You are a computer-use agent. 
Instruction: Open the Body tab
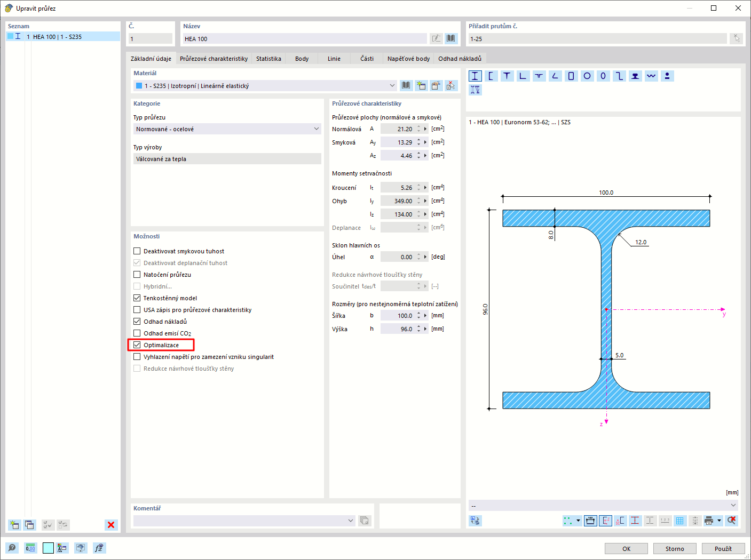point(302,59)
